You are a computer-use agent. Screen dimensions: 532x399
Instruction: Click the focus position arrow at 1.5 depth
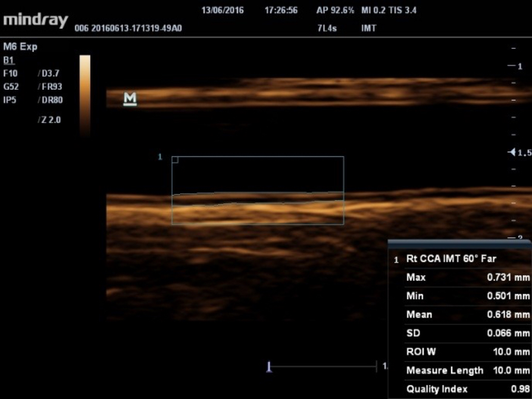(511, 153)
